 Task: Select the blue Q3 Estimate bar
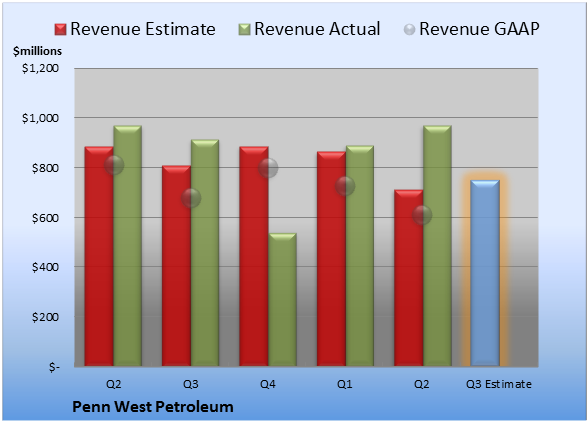click(485, 273)
